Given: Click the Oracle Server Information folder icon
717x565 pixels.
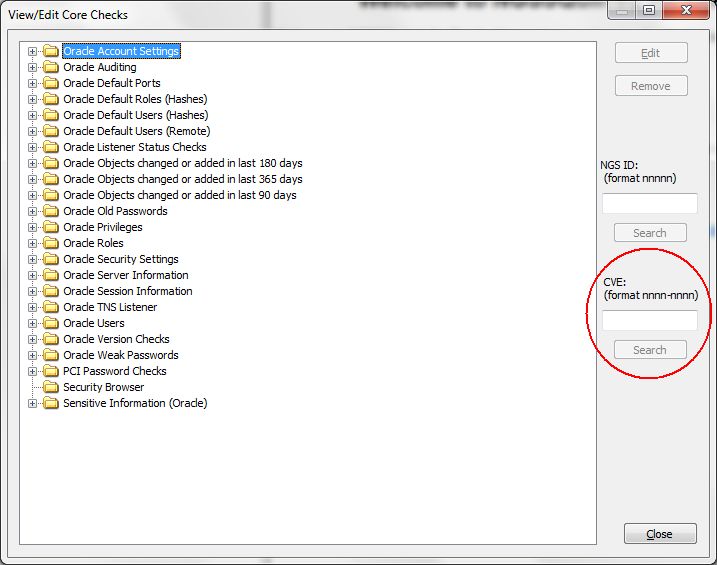Looking at the screenshot, I should tap(51, 275).
